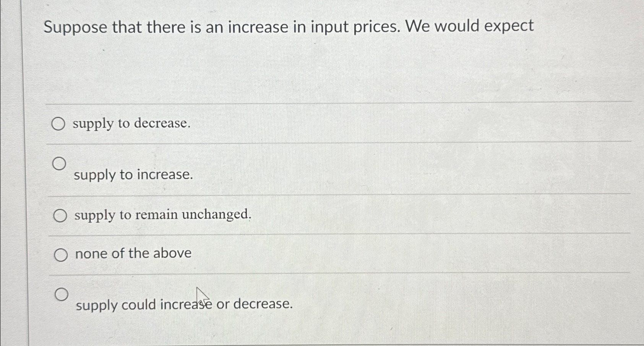Click the 'supply to remain unchanged' answer text

(x=162, y=215)
